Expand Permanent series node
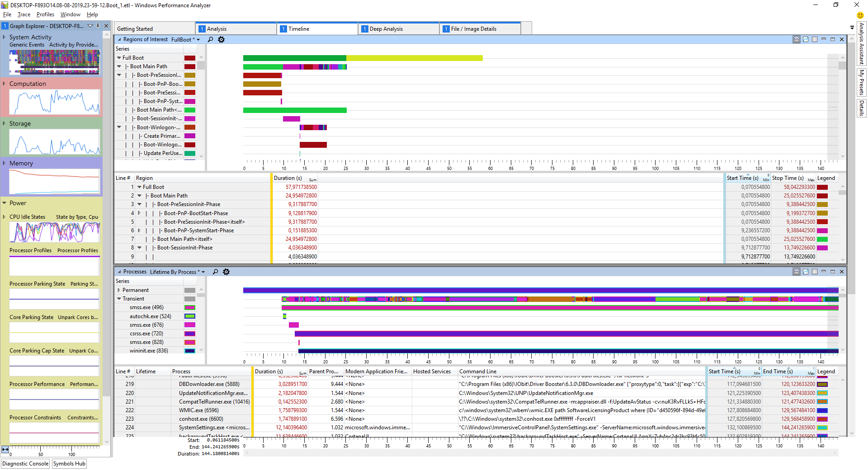Image resolution: width=868 pixels, height=470 pixels. [x=119, y=290]
